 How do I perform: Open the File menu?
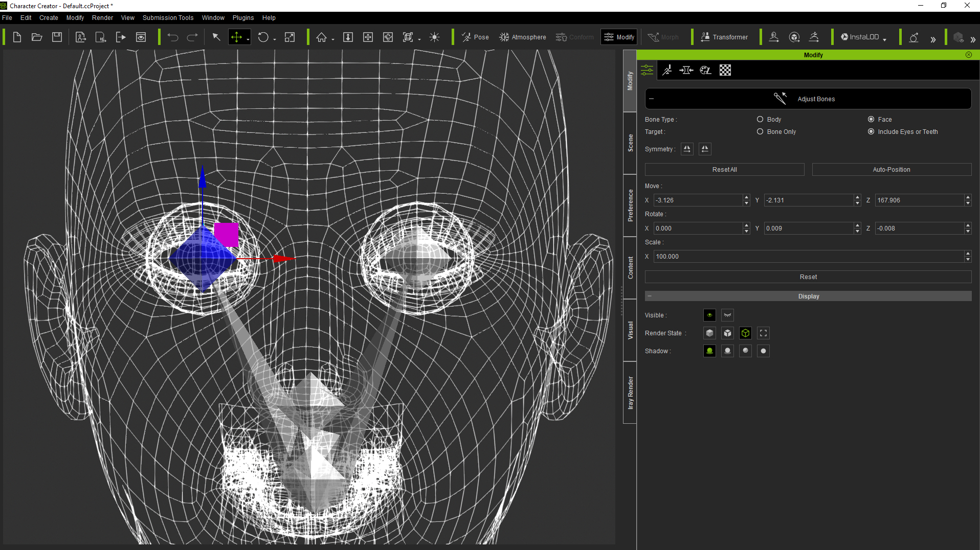(7, 17)
